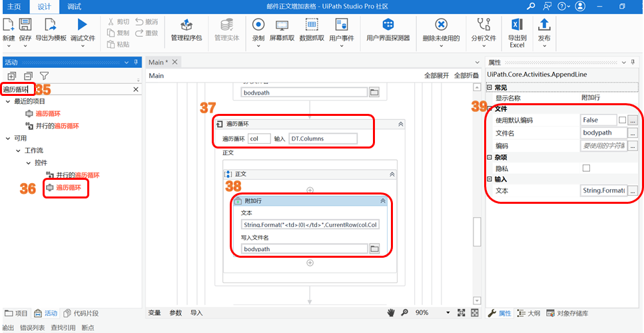Switch to 大纲 outline tab

(529, 313)
